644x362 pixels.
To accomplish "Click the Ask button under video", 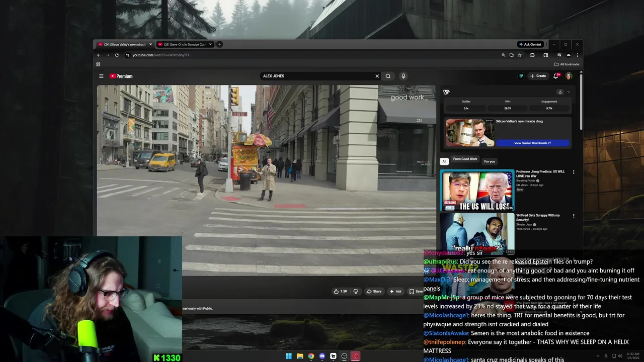I will 395,291.
